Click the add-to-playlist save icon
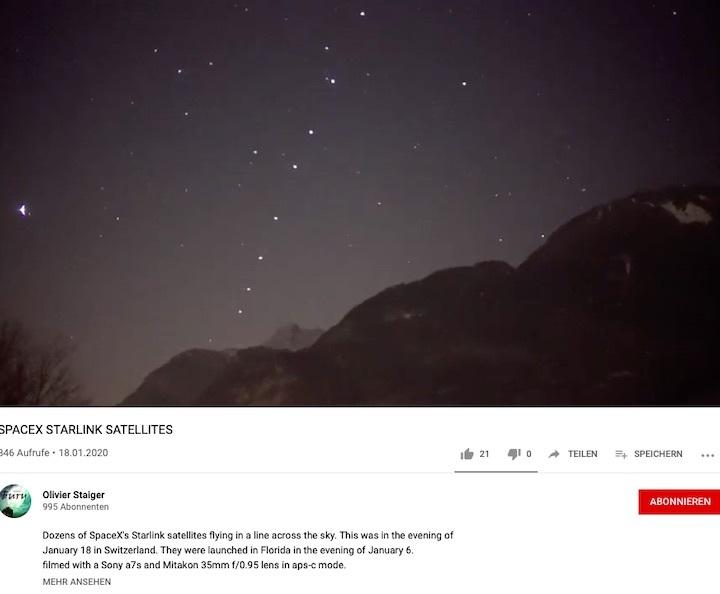Image resolution: width=720 pixels, height=594 pixels. (x=621, y=454)
